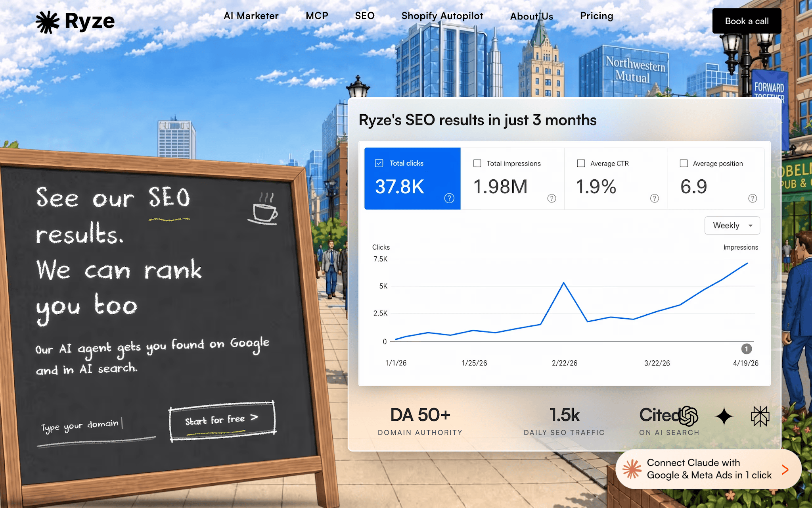Select the 6.9 average position value
Screen dimensions: 812x508
coord(693,187)
